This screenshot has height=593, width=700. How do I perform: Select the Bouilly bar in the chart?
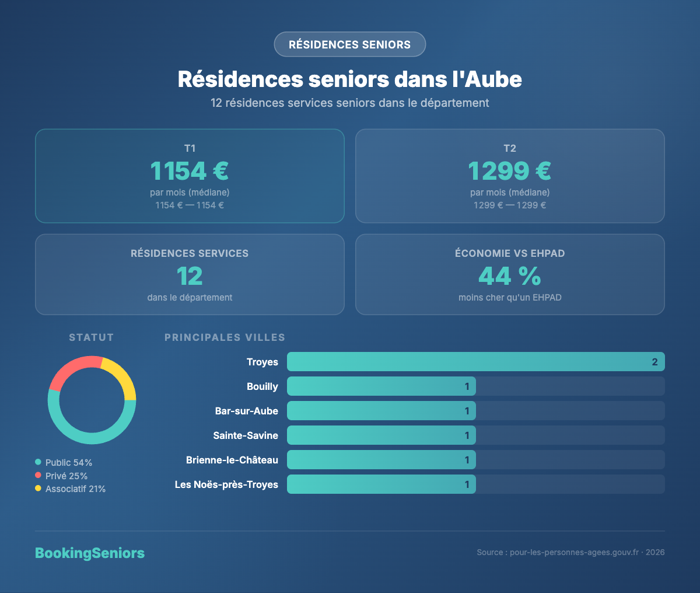381,386
